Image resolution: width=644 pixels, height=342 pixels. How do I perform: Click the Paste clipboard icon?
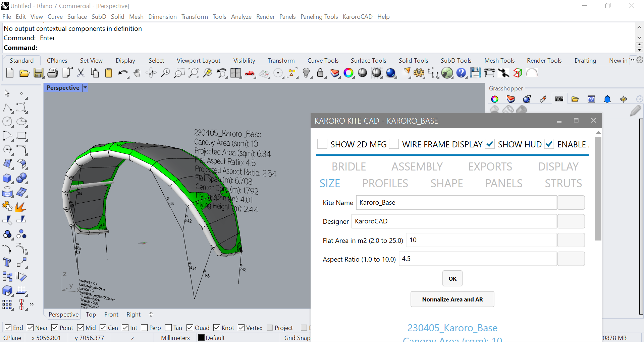click(109, 73)
